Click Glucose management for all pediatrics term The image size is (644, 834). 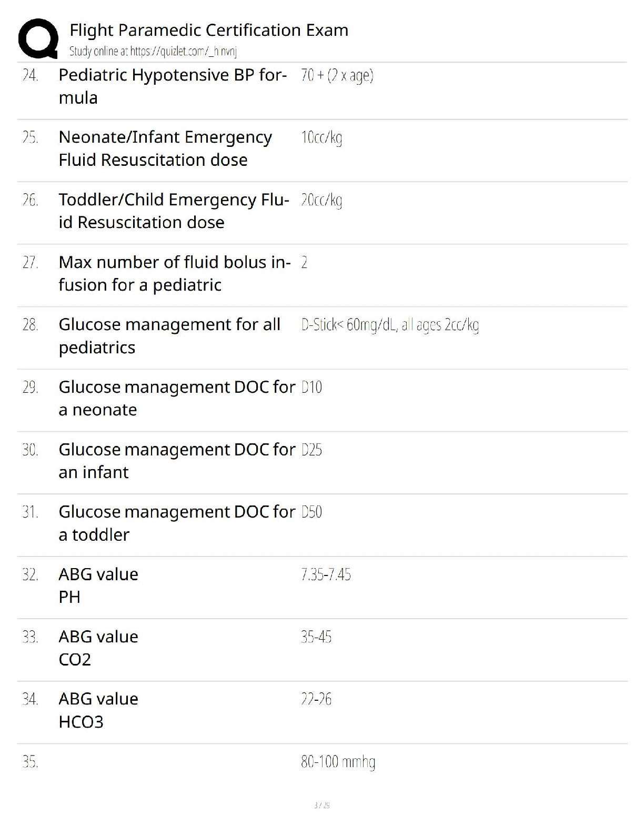(x=169, y=336)
